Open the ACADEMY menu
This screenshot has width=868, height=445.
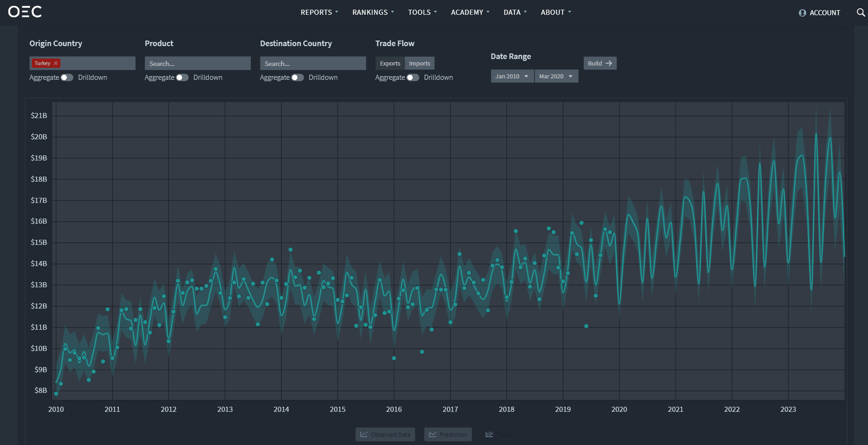(470, 12)
